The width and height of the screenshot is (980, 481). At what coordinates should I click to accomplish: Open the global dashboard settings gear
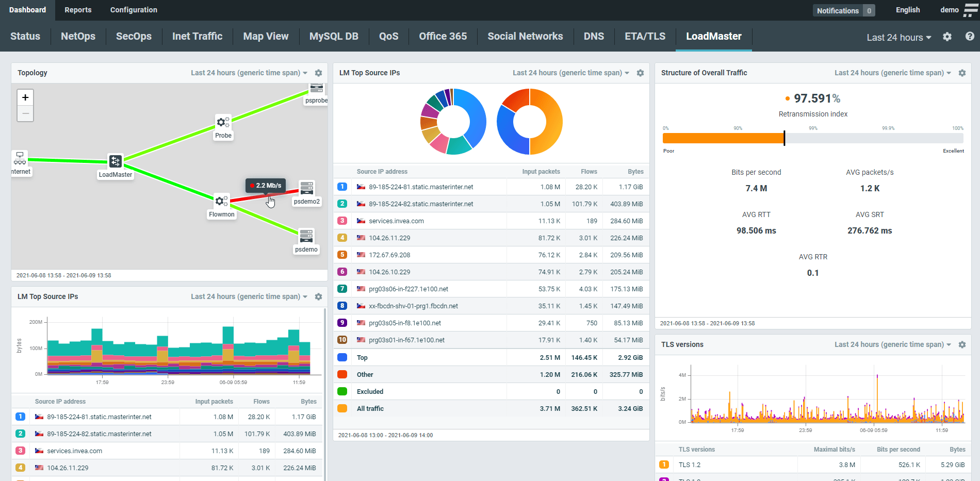(x=947, y=37)
